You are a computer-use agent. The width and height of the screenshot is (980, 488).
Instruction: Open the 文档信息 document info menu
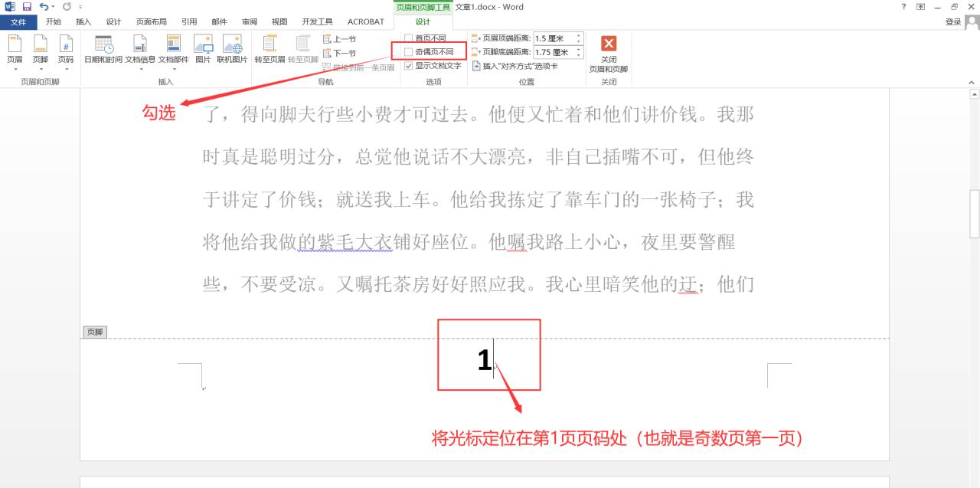(140, 52)
